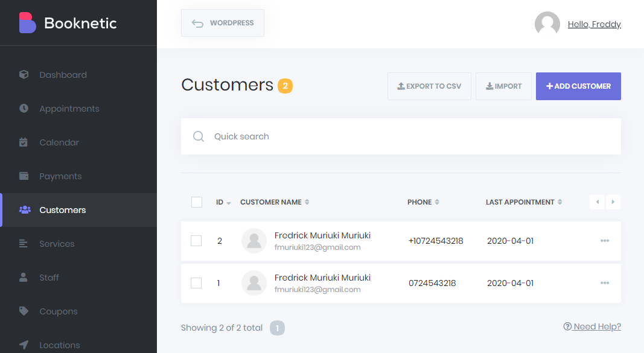The height and width of the screenshot is (353, 644).
Task: Open the three-dot menu for customer ID 1
Action: coord(605,283)
